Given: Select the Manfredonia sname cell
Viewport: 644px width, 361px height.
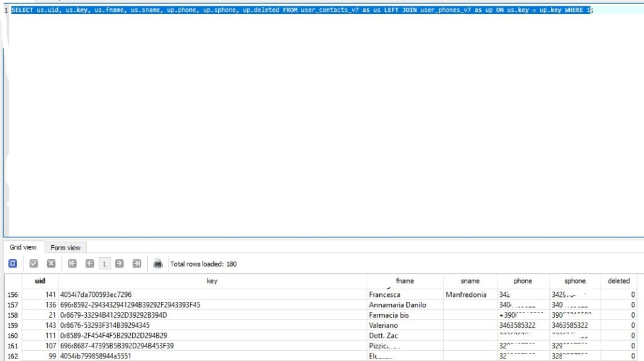Looking at the screenshot, I should pyautogui.click(x=470, y=294).
